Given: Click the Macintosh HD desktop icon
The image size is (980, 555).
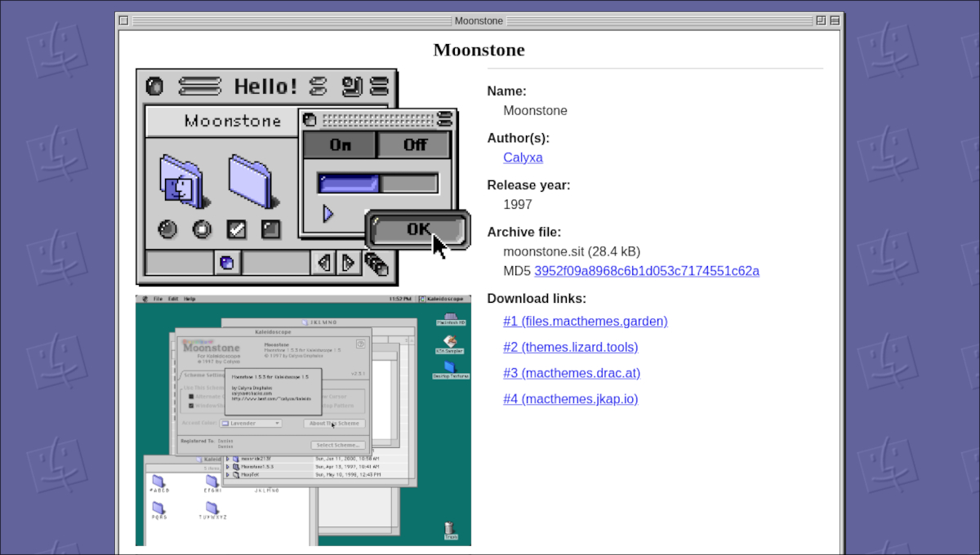Looking at the screenshot, I should tap(450, 317).
